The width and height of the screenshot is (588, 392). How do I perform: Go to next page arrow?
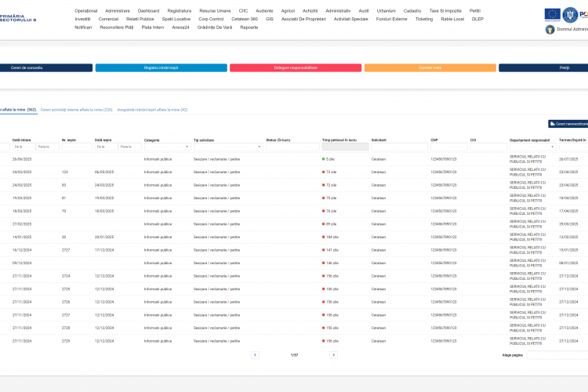coord(333,355)
